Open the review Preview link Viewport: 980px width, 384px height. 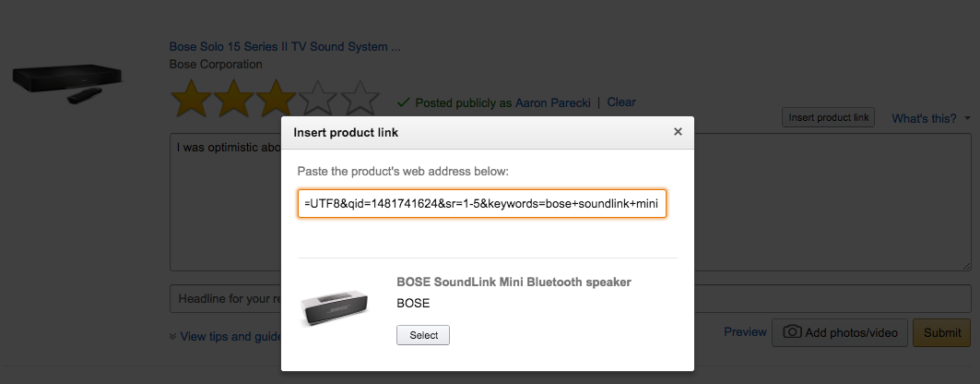[745, 332]
